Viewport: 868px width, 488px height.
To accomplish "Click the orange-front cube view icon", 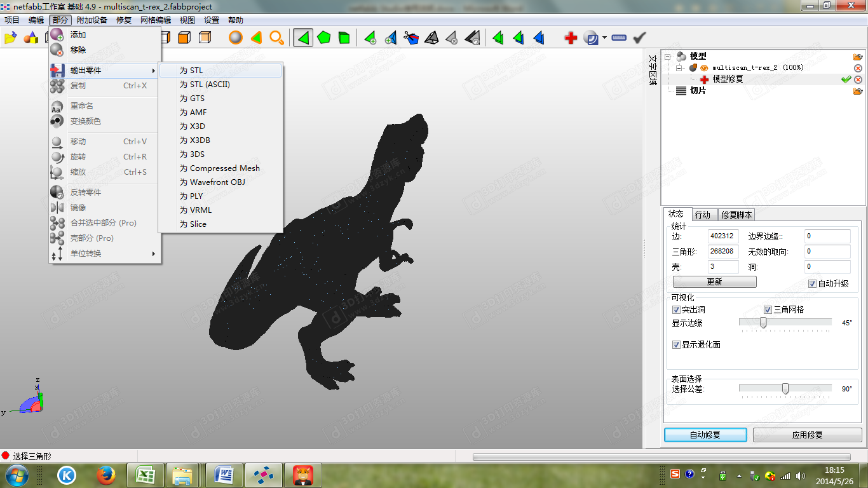I will point(184,37).
